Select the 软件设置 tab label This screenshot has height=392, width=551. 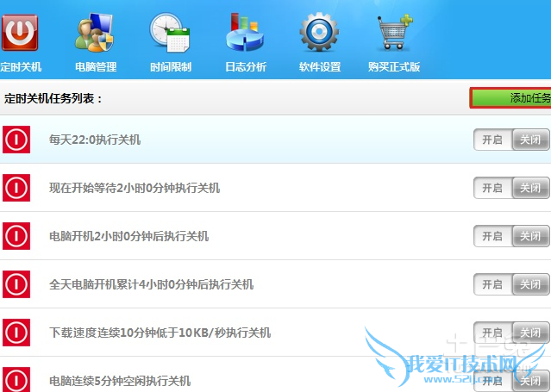pyautogui.click(x=320, y=66)
